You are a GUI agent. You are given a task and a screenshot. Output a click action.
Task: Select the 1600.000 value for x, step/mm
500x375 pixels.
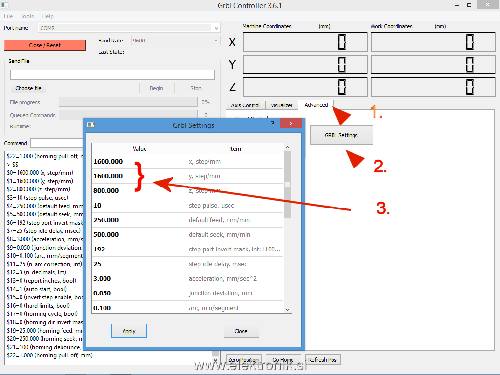point(108,162)
